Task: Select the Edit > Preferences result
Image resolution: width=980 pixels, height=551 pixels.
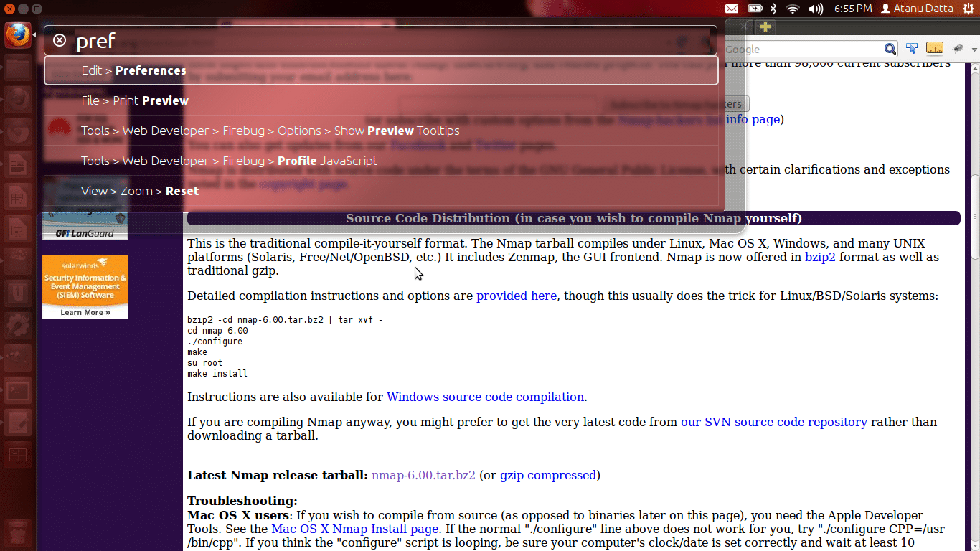Action: coord(381,70)
